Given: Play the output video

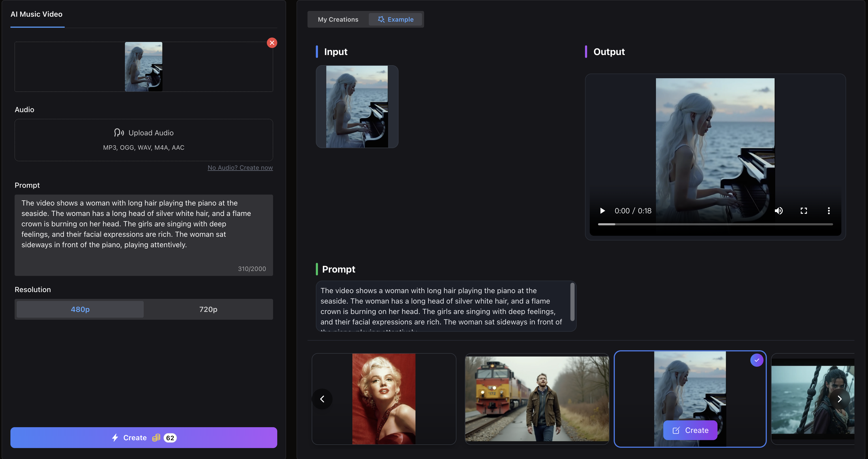Looking at the screenshot, I should [602, 211].
